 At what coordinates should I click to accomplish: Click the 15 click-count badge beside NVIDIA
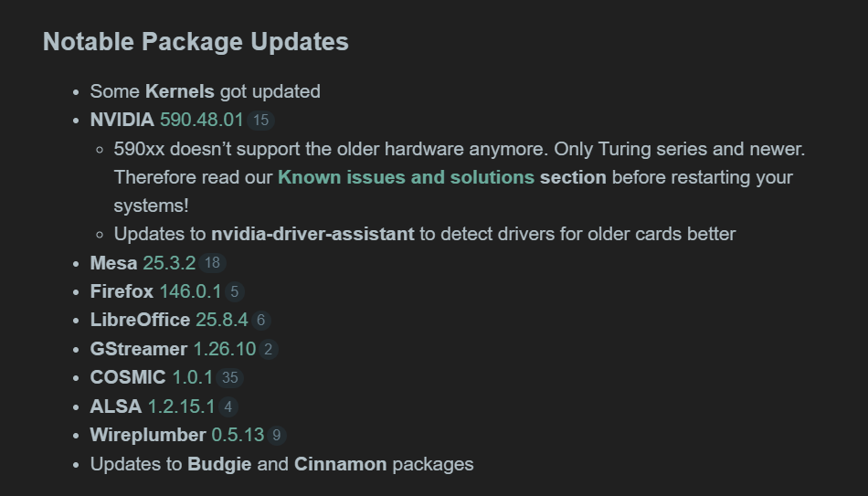(261, 121)
